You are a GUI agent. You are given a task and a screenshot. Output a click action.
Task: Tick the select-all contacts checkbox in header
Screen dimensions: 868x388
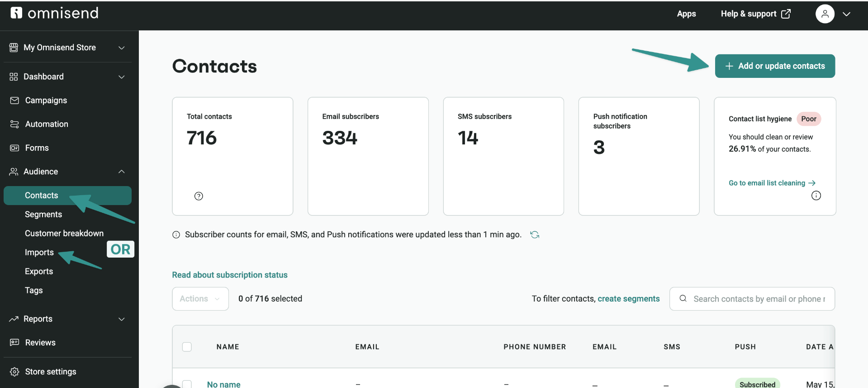click(x=187, y=347)
